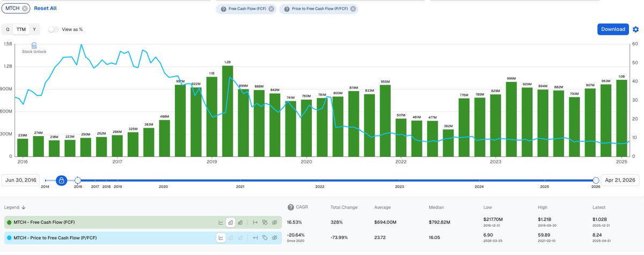
Task: Click the Latest column header
Action: (x=599, y=207)
